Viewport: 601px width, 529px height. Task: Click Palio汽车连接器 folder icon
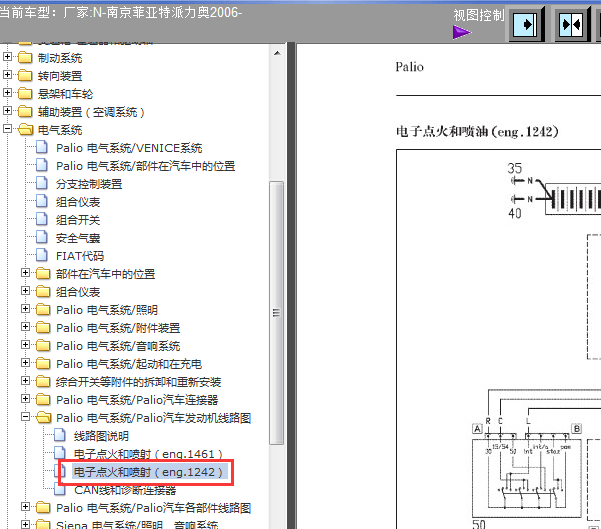point(43,399)
